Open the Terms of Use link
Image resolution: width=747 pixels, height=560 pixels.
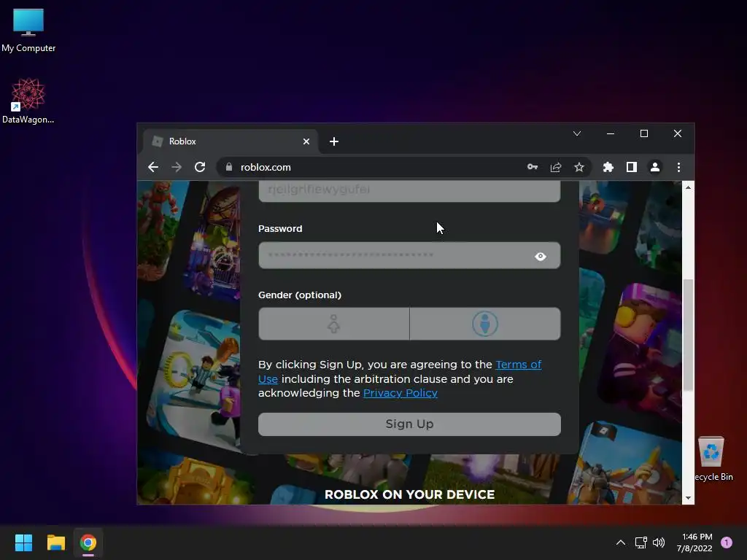click(519, 365)
